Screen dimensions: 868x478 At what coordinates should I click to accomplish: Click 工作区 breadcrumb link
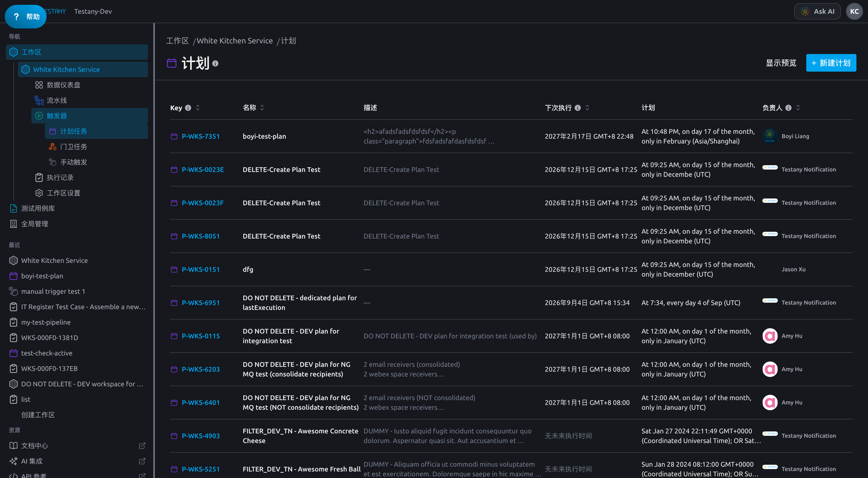tap(177, 41)
